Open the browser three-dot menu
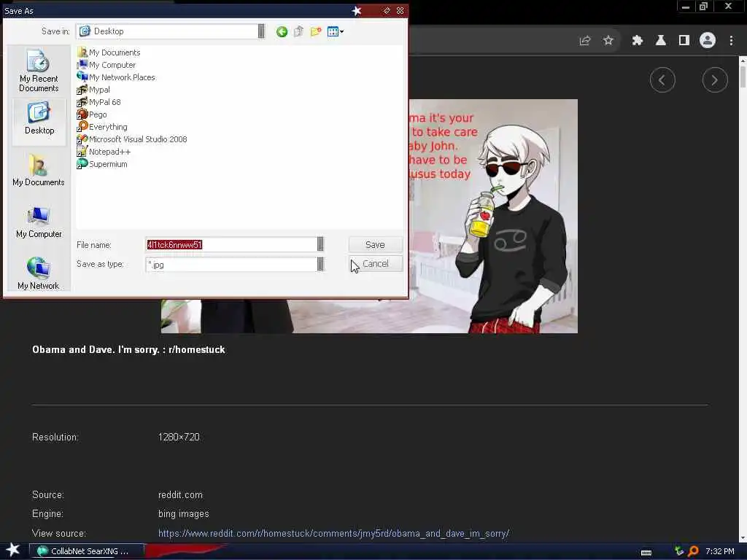Image resolution: width=747 pixels, height=560 pixels. point(731,41)
